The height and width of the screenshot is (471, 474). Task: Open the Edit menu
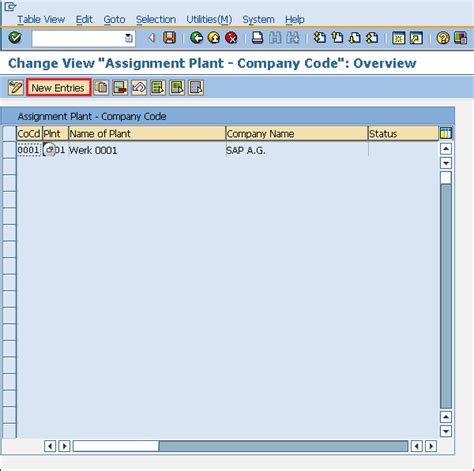tap(84, 19)
